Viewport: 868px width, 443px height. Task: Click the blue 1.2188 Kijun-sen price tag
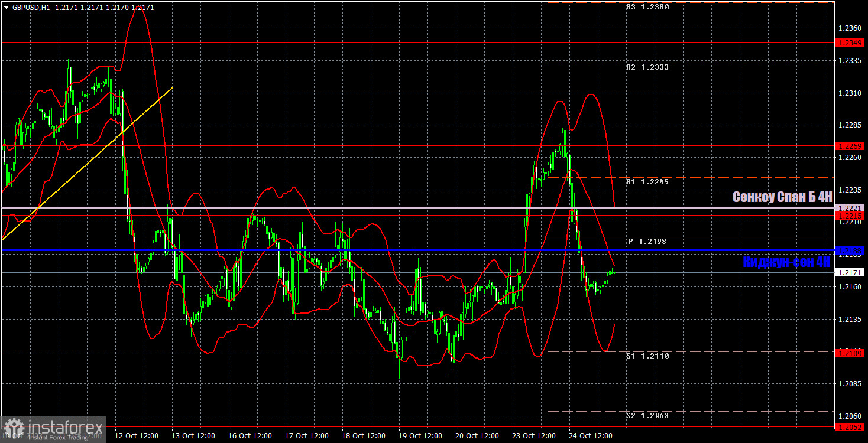(x=851, y=250)
